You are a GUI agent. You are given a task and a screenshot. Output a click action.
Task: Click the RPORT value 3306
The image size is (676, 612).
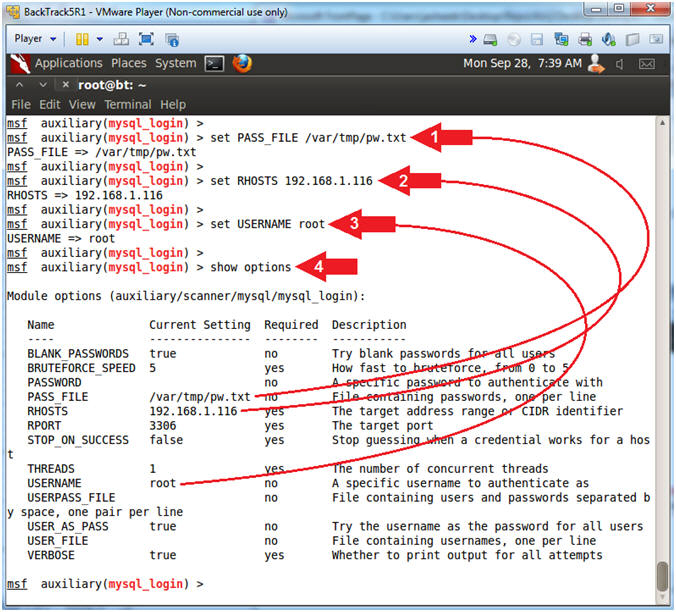point(163,426)
